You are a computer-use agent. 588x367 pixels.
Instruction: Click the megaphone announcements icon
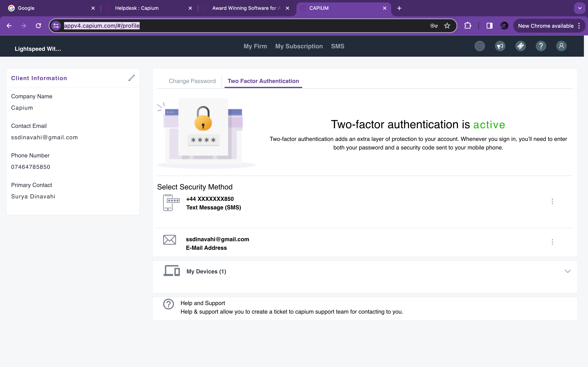pyautogui.click(x=500, y=46)
